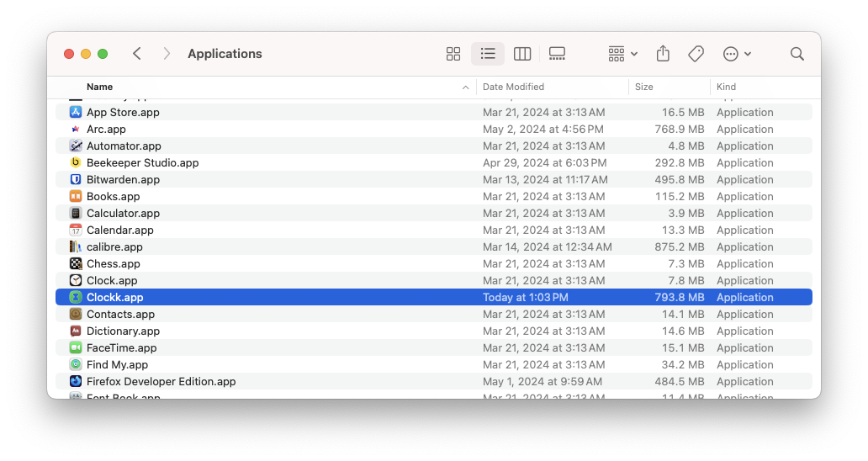Viewport: 868px width, 461px height.
Task: Click the Beekeeper Studio icon
Action: click(76, 162)
